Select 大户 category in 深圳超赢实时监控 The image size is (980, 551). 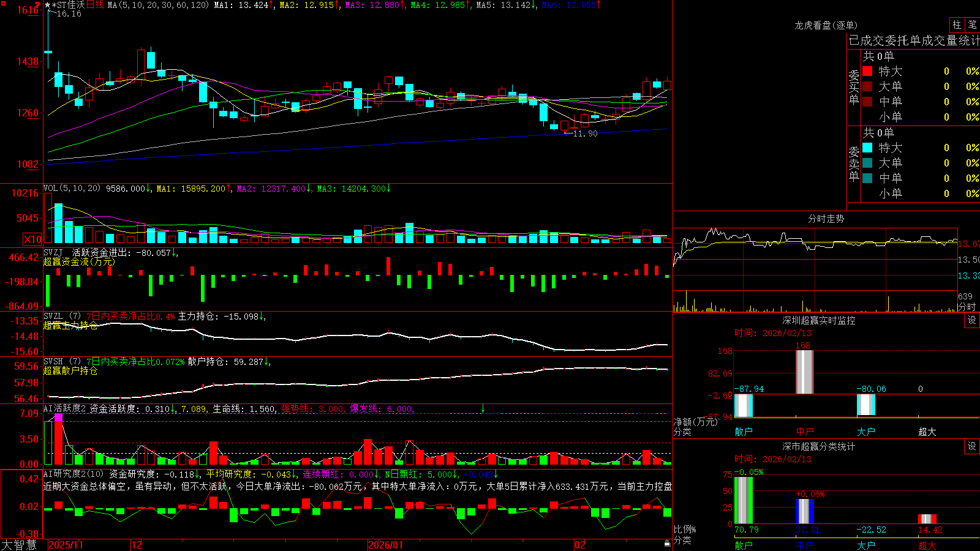(x=866, y=432)
